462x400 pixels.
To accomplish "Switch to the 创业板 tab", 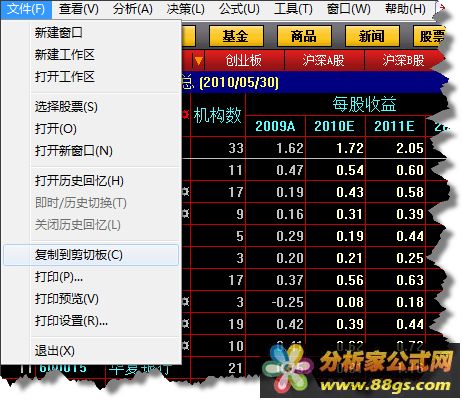I will pos(244,60).
